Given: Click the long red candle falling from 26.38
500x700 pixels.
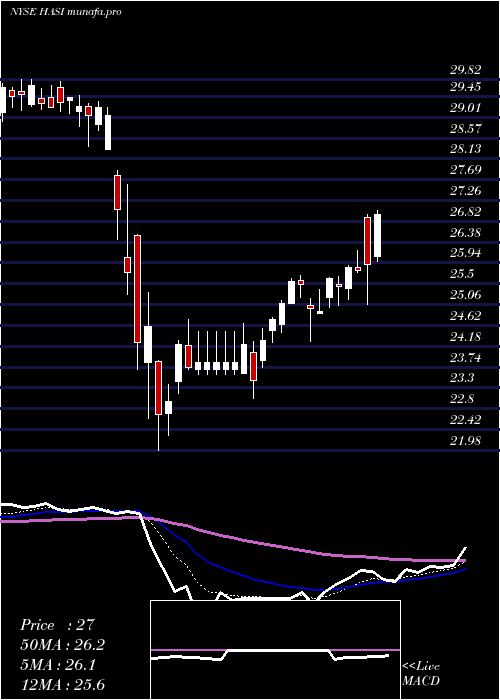Looking at the screenshot, I should pyautogui.click(x=138, y=288).
